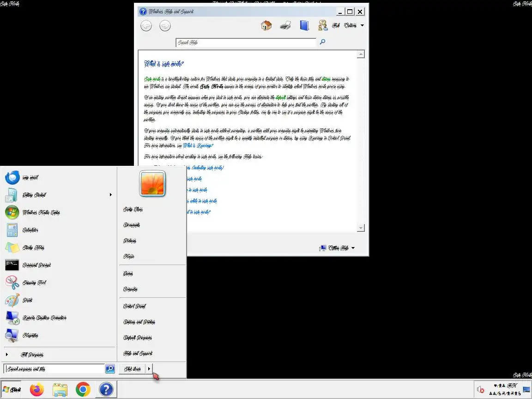Click the Help home house icon
The width and height of the screenshot is (532, 399).
point(266,25)
